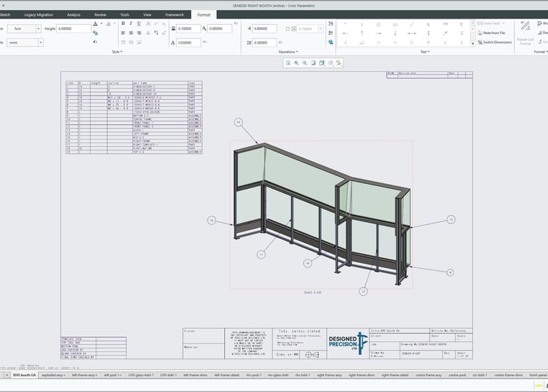This screenshot has height=392, width=548.
Task: Expand the Operations group menu
Action: tap(288, 51)
